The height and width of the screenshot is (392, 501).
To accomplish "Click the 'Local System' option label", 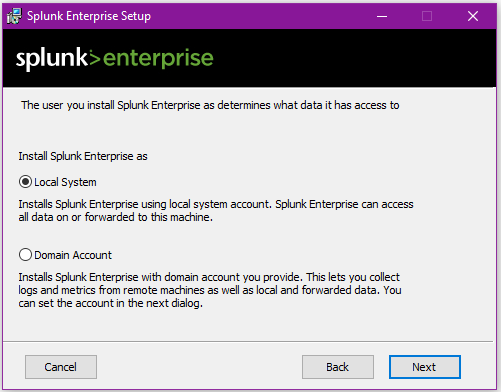I will point(65,182).
